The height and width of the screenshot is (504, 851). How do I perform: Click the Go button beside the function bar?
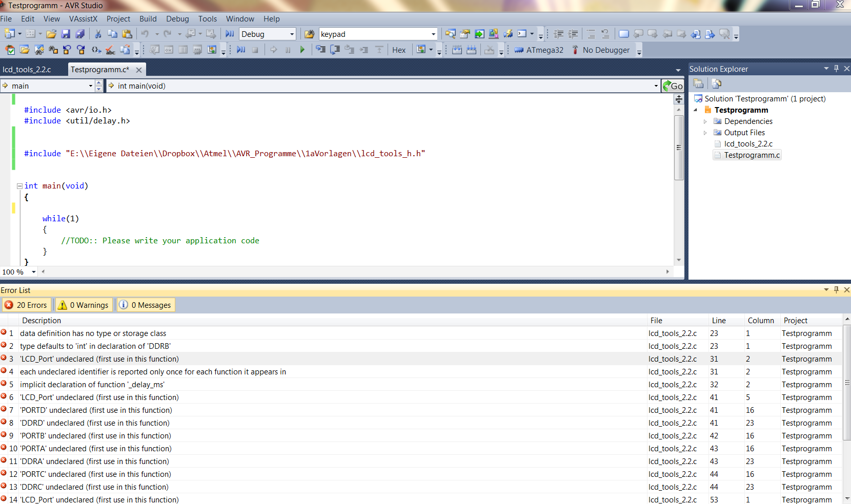tap(673, 86)
